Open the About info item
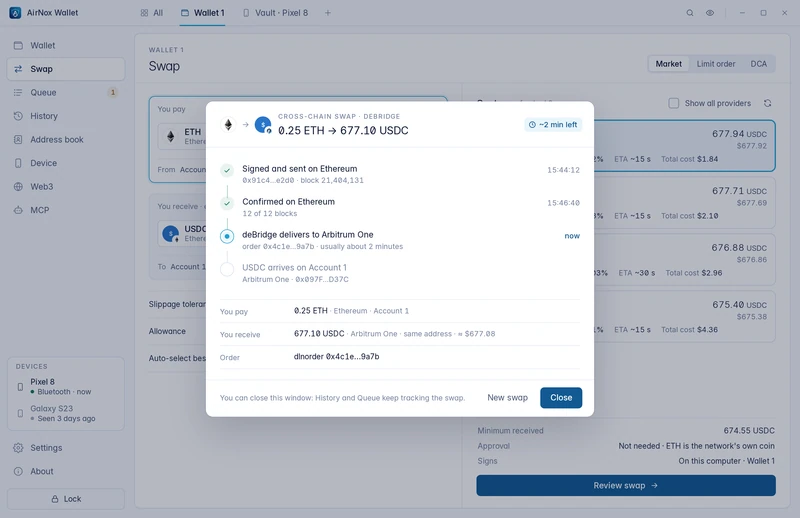The height and width of the screenshot is (518, 800). pyautogui.click(x=66, y=471)
